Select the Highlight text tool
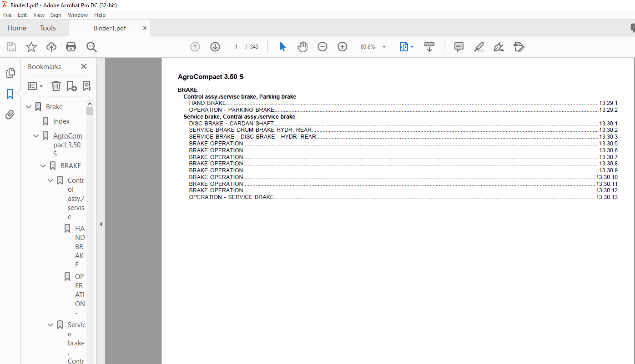 pos(479,47)
